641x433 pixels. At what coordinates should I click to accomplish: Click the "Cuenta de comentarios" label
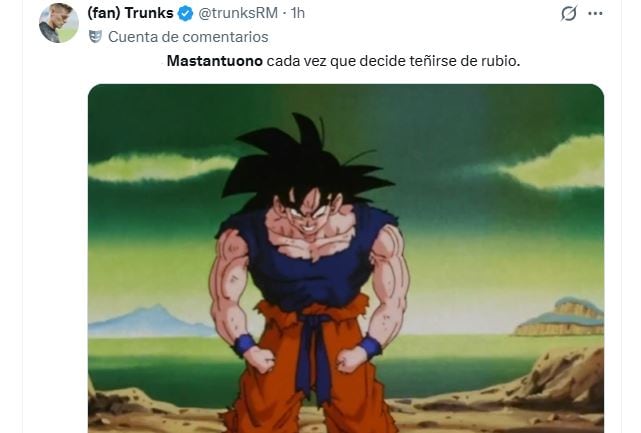(188, 37)
